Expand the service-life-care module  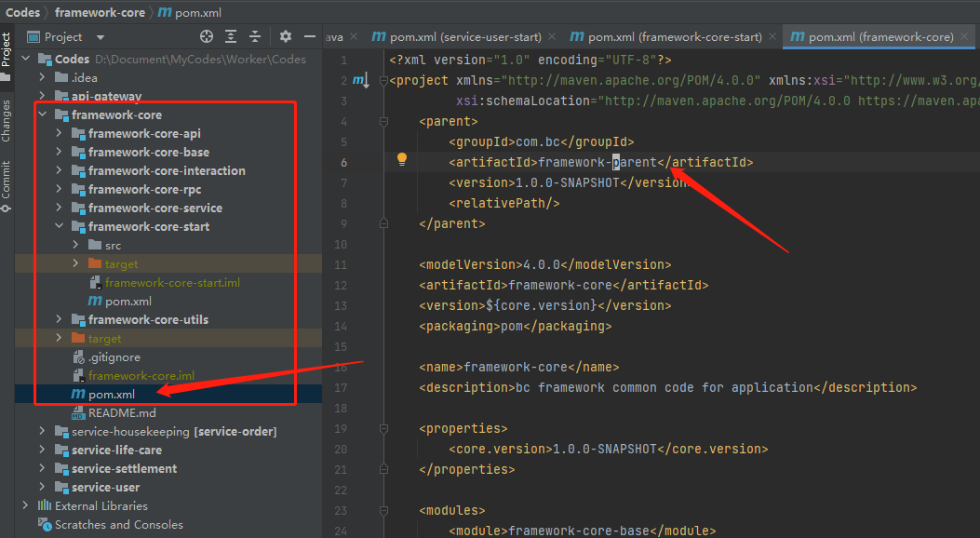tap(42, 450)
